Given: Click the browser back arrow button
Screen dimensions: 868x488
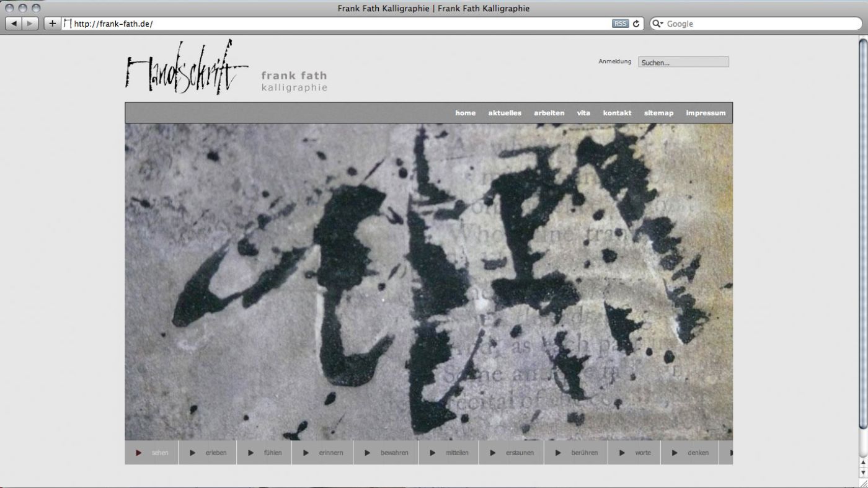Looking at the screenshot, I should click(14, 24).
